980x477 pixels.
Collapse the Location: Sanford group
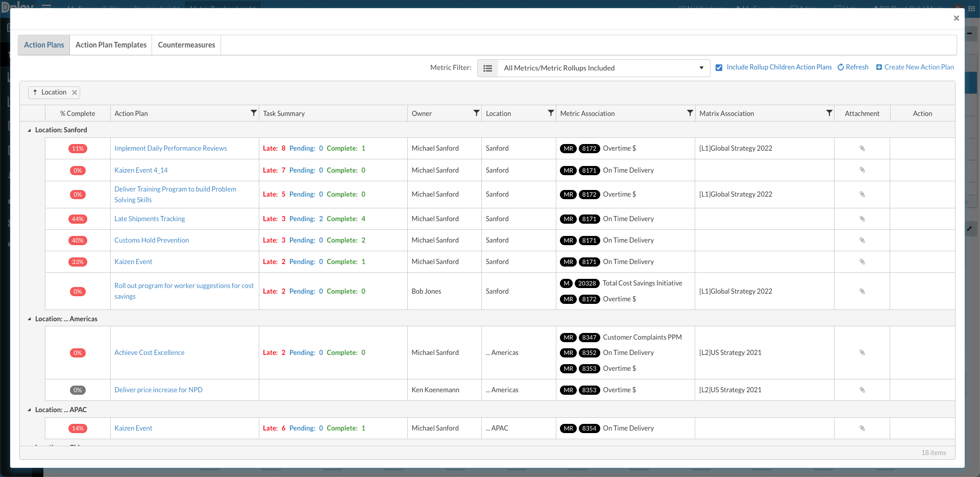click(x=29, y=130)
